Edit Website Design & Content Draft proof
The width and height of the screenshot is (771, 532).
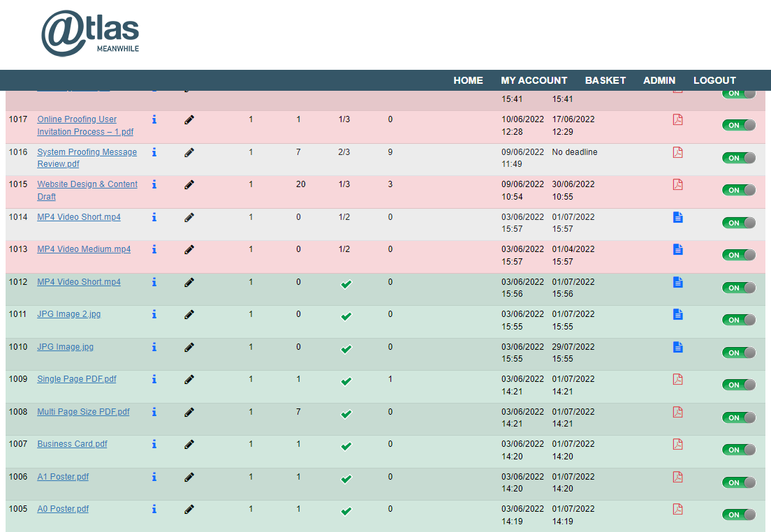[x=189, y=184]
